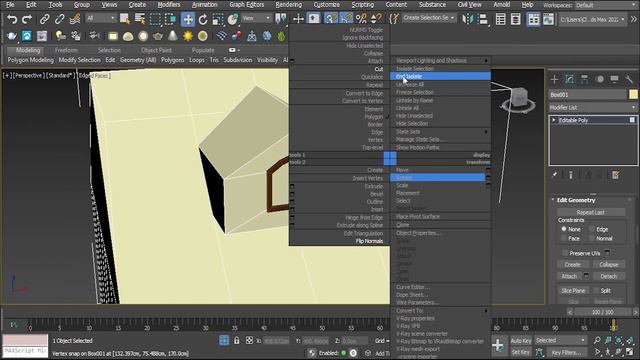
Task: Select the Face constraint radio button
Action: (564, 238)
